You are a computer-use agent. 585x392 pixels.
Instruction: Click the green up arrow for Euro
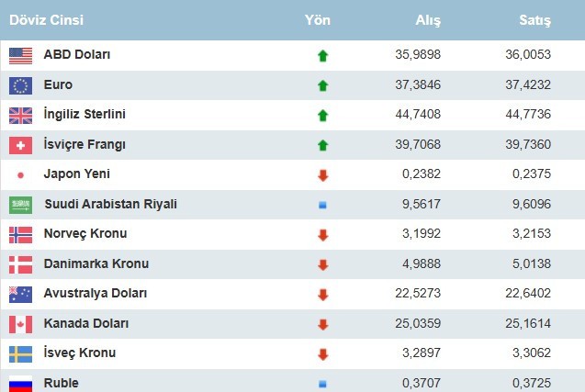322,85
